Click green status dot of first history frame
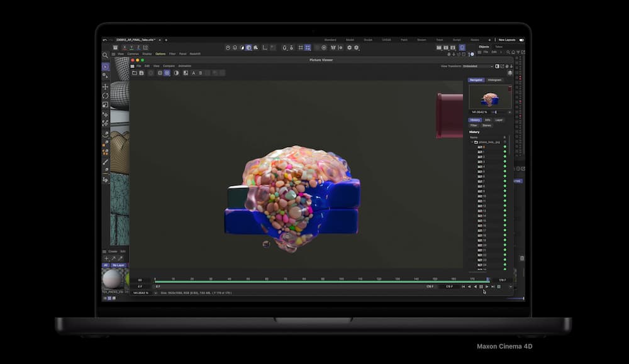This screenshot has height=364, width=629. coord(505,147)
